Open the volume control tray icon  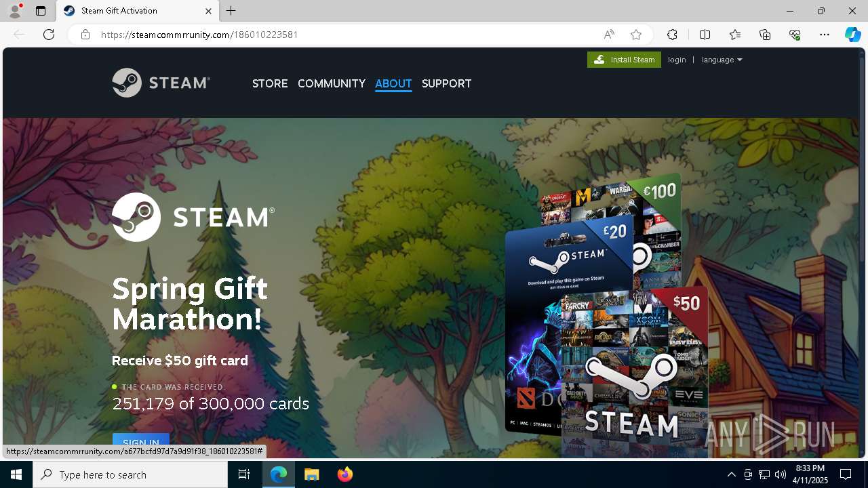tap(781, 474)
